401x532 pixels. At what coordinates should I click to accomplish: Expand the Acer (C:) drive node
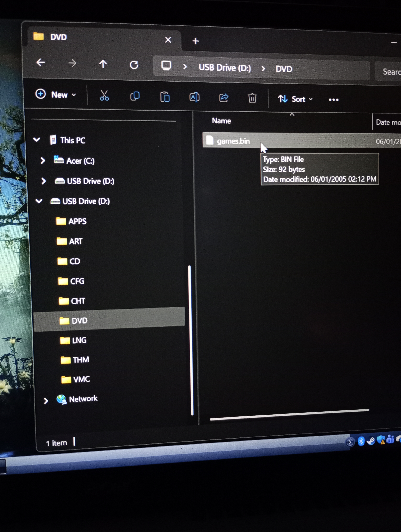tap(43, 160)
